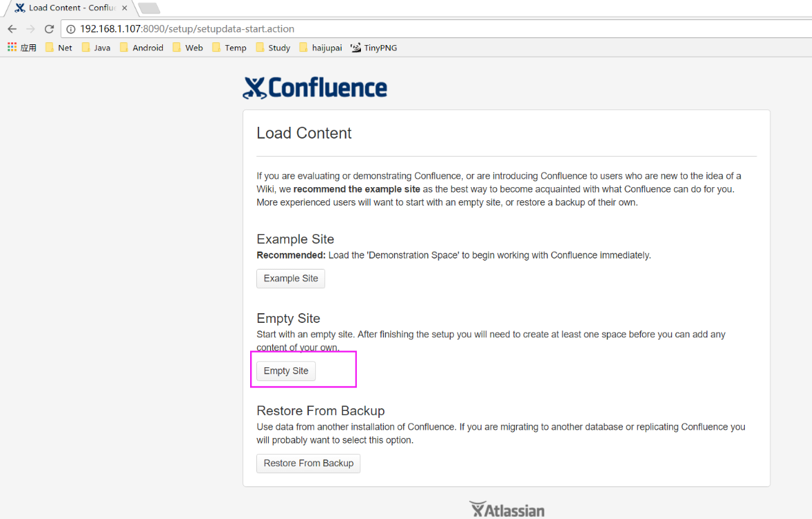Click the browser forward arrow
This screenshot has height=519, width=812.
[30, 29]
